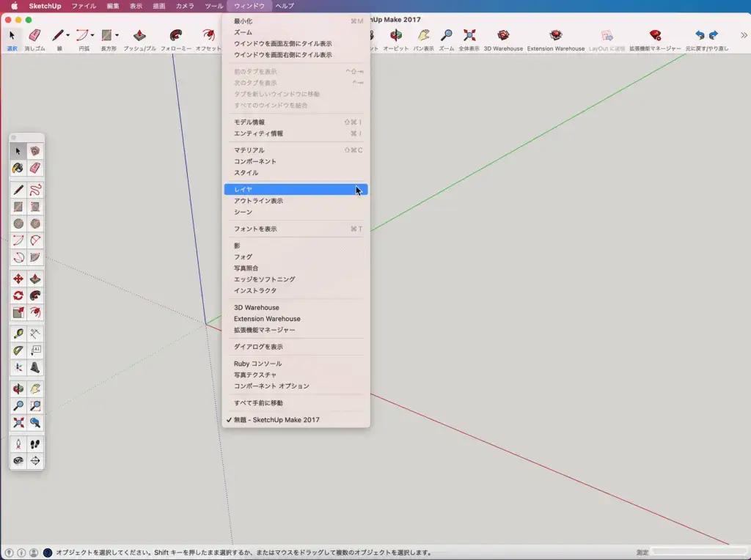Open the ファイル menu

[x=84, y=6]
